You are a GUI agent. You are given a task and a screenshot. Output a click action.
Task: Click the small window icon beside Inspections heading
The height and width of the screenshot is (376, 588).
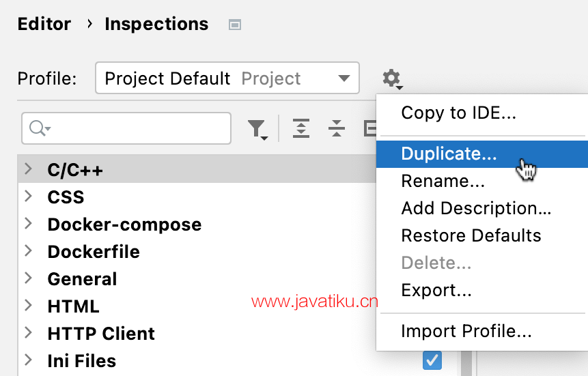(235, 25)
